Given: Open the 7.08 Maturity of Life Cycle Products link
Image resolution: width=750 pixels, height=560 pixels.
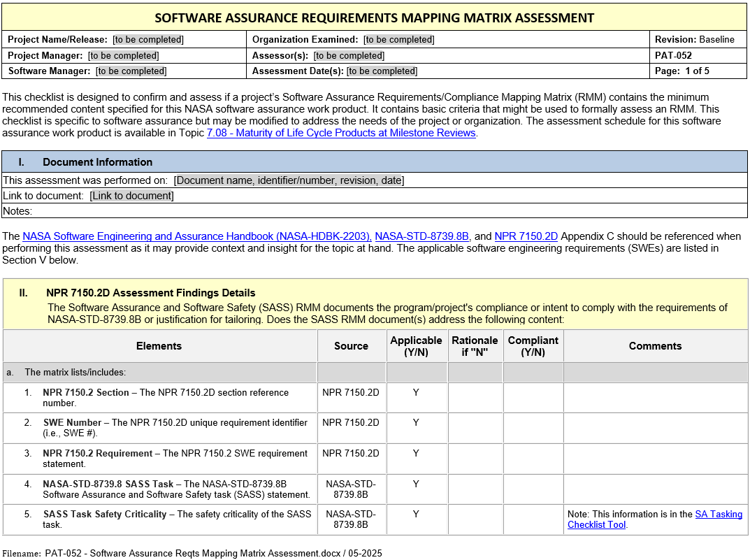Looking at the screenshot, I should (341, 133).
